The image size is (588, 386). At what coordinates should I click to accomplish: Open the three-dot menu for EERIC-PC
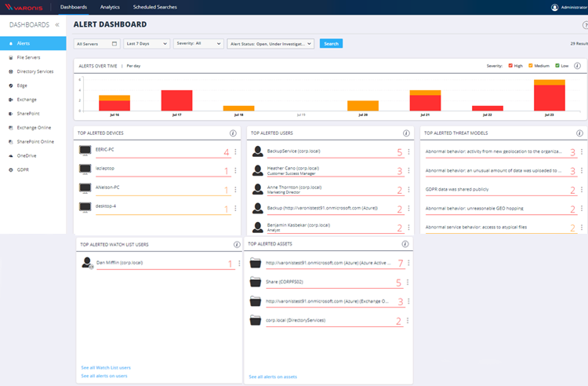click(x=235, y=151)
